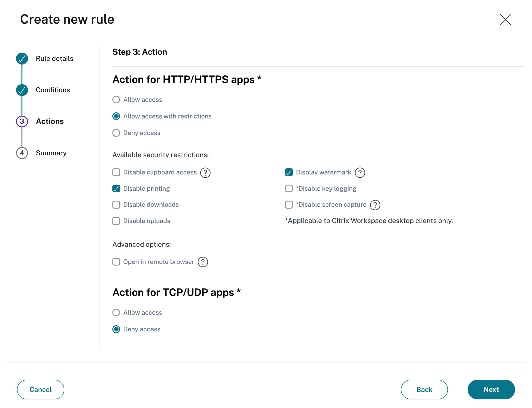The width and height of the screenshot is (532, 408).
Task: Open help icon for Open in remote browser
Action: point(203,262)
